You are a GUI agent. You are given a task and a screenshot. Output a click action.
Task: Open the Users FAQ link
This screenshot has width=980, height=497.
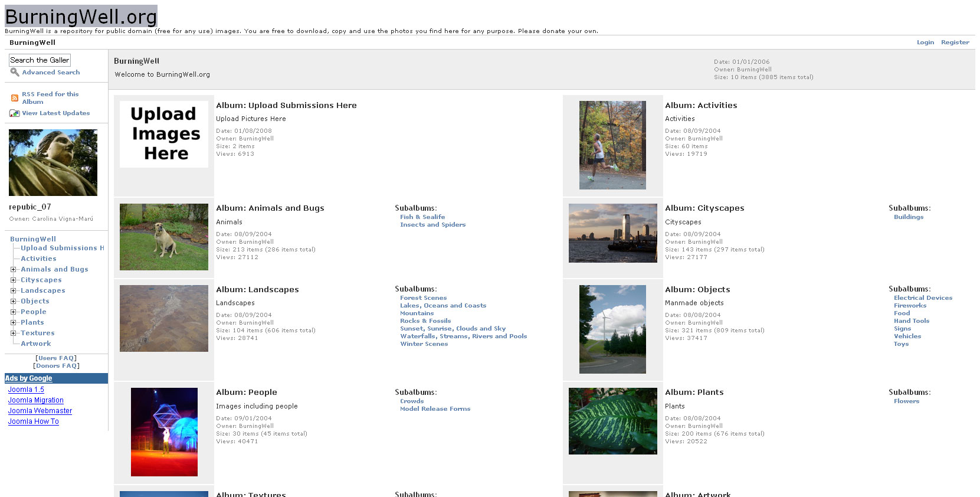coord(56,358)
